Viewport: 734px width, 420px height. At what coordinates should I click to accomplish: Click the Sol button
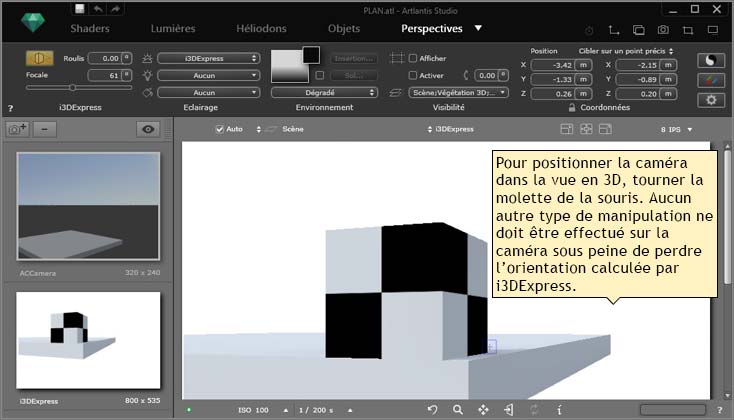(x=353, y=75)
